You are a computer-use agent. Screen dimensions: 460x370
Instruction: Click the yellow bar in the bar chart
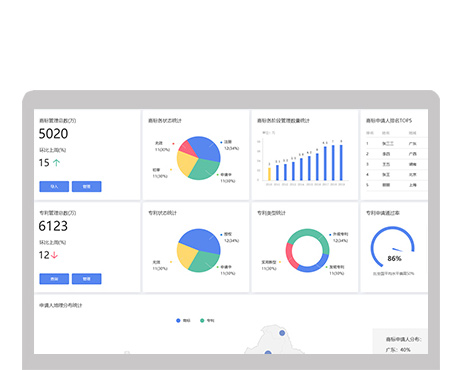click(x=269, y=174)
